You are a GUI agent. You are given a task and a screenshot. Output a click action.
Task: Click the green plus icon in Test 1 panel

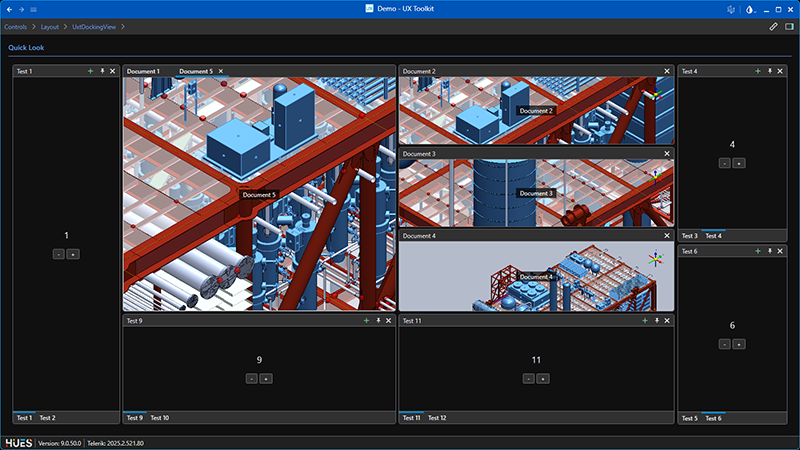click(x=90, y=71)
